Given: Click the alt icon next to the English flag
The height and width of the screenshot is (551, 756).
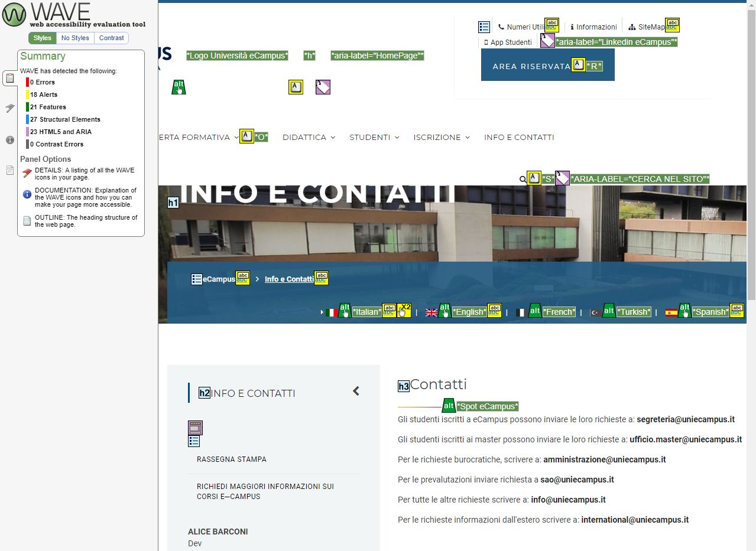Looking at the screenshot, I should pos(445,310).
